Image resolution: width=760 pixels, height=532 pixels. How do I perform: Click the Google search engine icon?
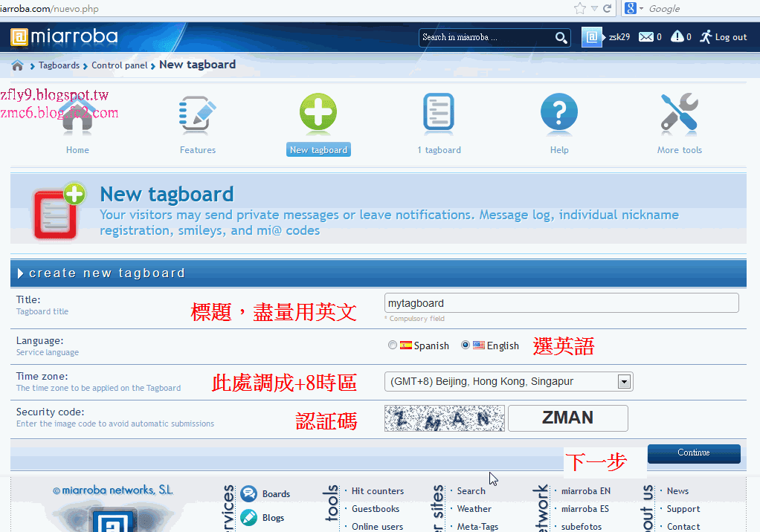pyautogui.click(x=630, y=8)
